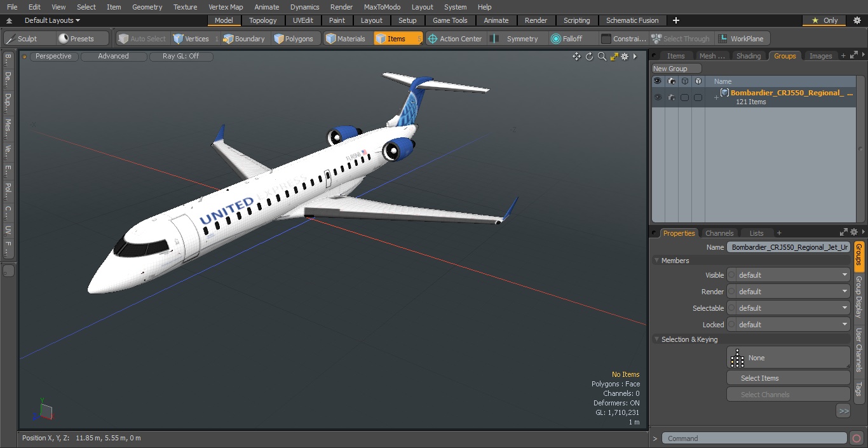
Task: Open Properties panel settings gear icon
Action: point(853,233)
